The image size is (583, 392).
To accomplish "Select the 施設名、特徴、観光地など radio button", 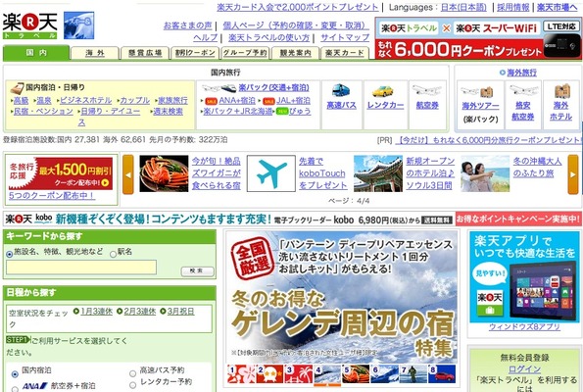I will 9,255.
